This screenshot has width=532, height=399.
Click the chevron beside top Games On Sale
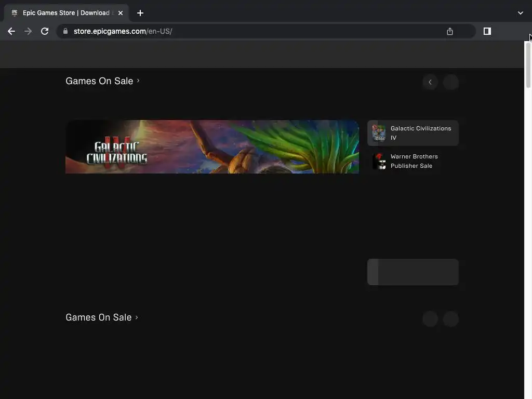(138, 81)
